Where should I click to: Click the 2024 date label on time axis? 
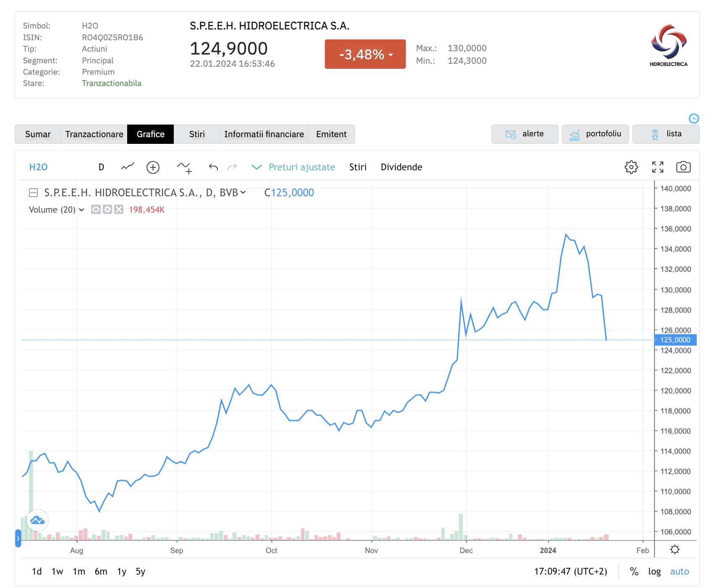point(548,550)
